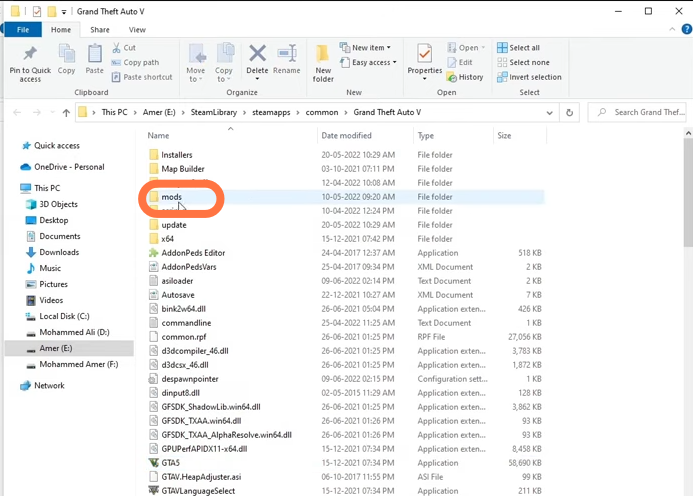Open recent locations dropdown arrow
The height and width of the screenshot is (496, 693).
click(x=53, y=113)
